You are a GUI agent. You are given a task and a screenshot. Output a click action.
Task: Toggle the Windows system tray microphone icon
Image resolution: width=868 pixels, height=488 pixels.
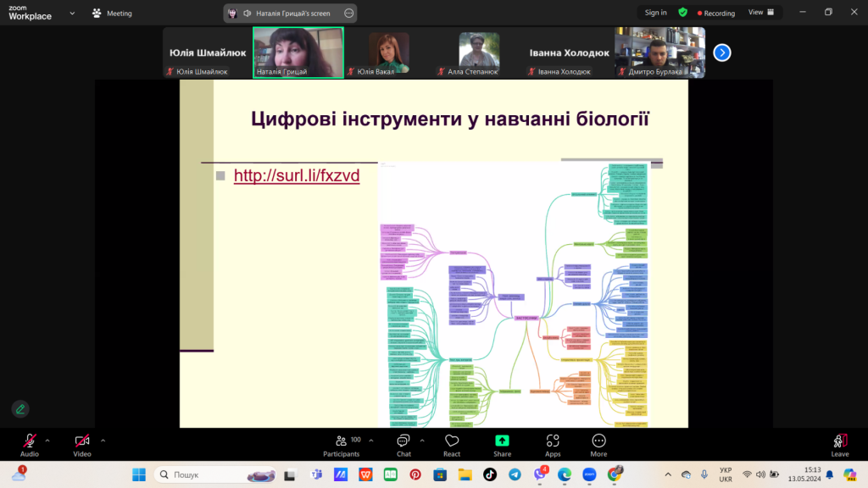pyautogui.click(x=704, y=474)
